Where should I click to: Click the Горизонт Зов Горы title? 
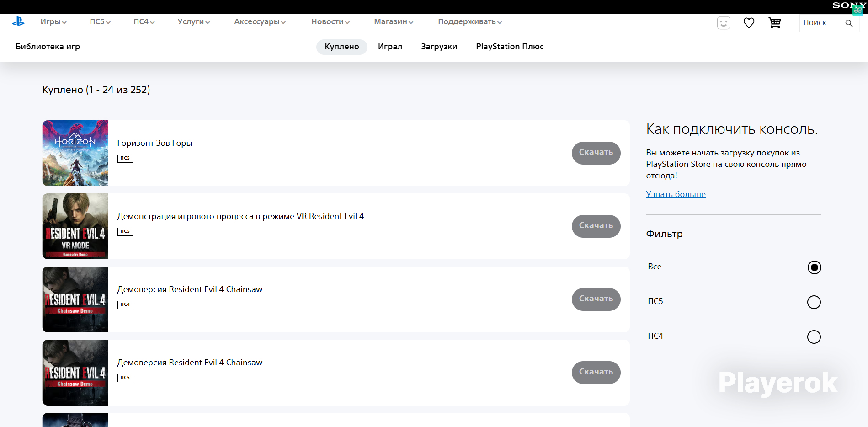(x=154, y=143)
